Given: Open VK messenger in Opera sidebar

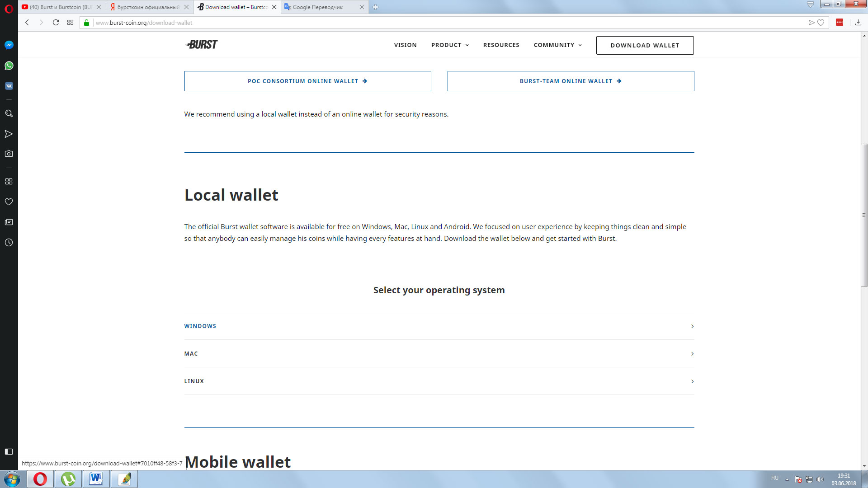Looking at the screenshot, I should (x=9, y=86).
